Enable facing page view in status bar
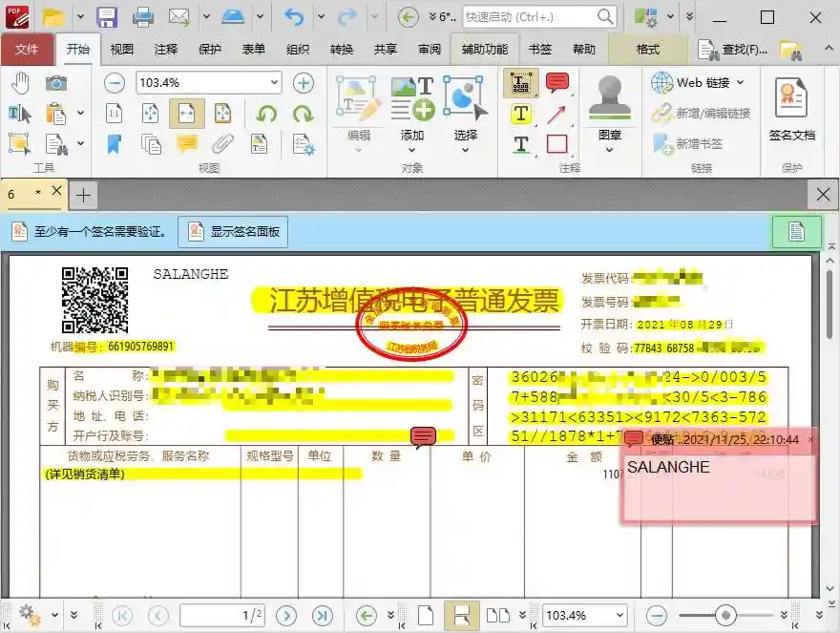Screen dimensions: 840x633 pos(497,615)
